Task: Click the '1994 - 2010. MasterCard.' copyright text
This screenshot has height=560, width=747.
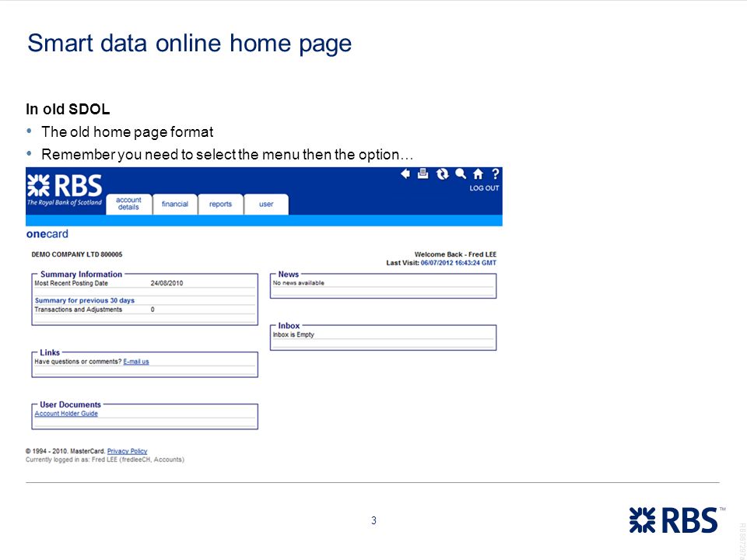Action: (65, 451)
